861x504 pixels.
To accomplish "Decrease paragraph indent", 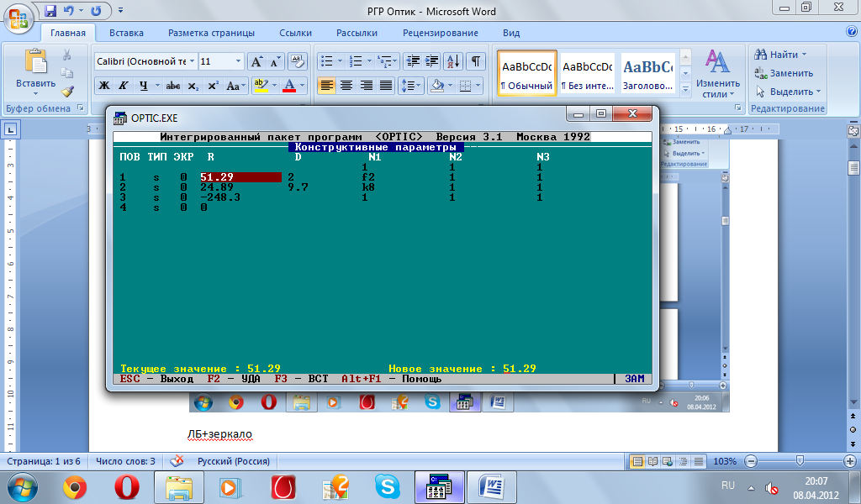I will (x=412, y=61).
